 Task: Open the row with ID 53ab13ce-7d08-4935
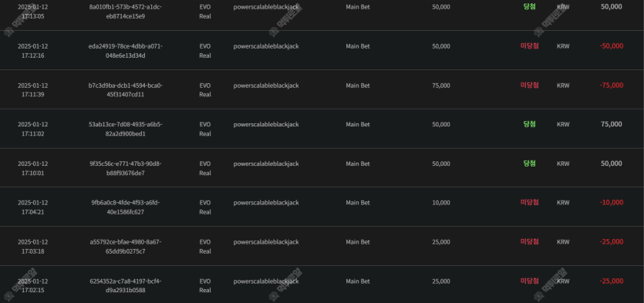pos(125,129)
